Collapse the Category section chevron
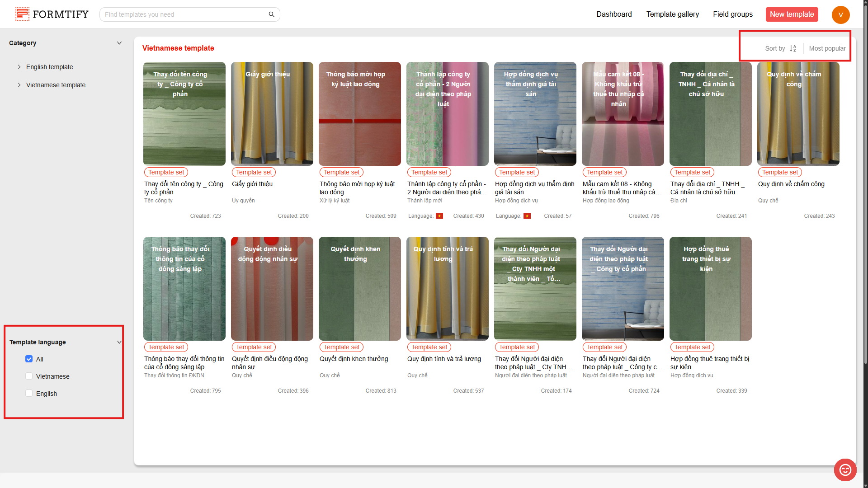Image resolution: width=868 pixels, height=488 pixels. pyautogui.click(x=119, y=43)
